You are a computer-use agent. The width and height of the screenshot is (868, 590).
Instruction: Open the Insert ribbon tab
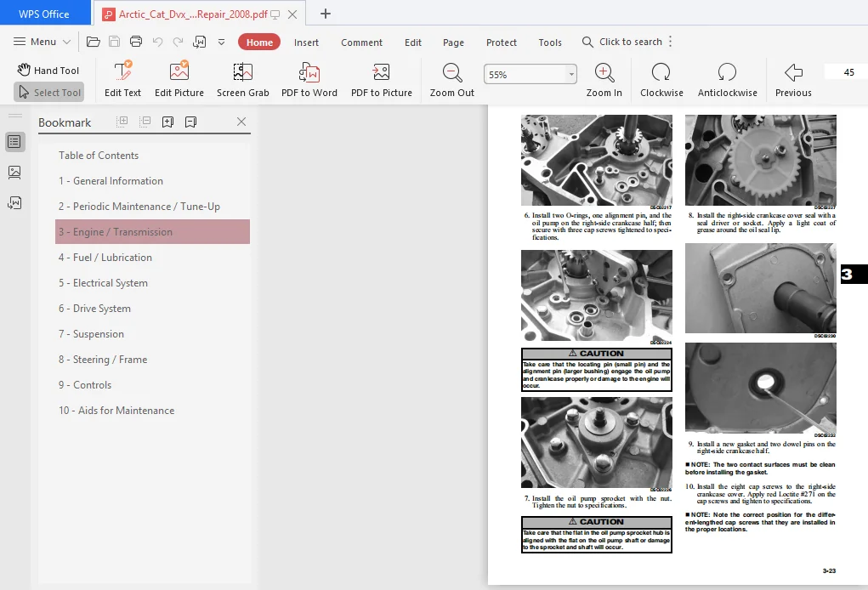click(306, 43)
